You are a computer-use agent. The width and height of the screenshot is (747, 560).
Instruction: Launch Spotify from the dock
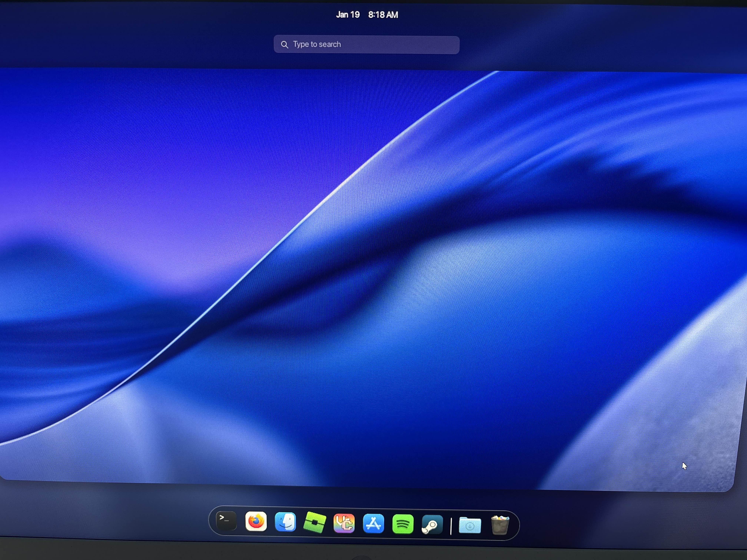[x=403, y=525]
